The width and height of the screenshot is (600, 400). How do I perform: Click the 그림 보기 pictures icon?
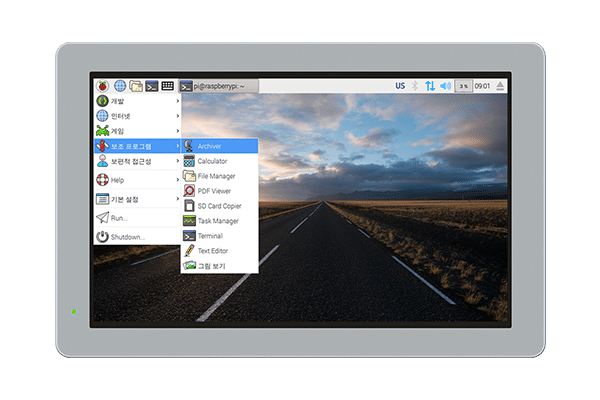(x=189, y=265)
